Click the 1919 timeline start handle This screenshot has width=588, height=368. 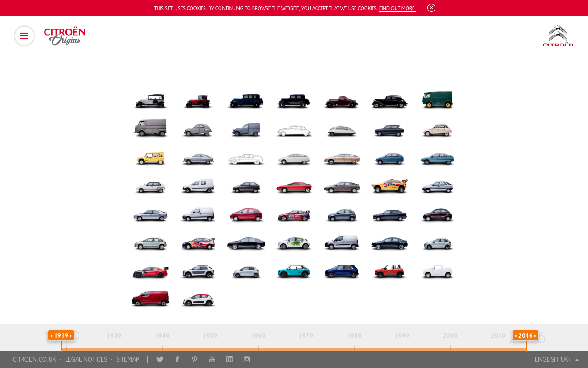(x=61, y=335)
